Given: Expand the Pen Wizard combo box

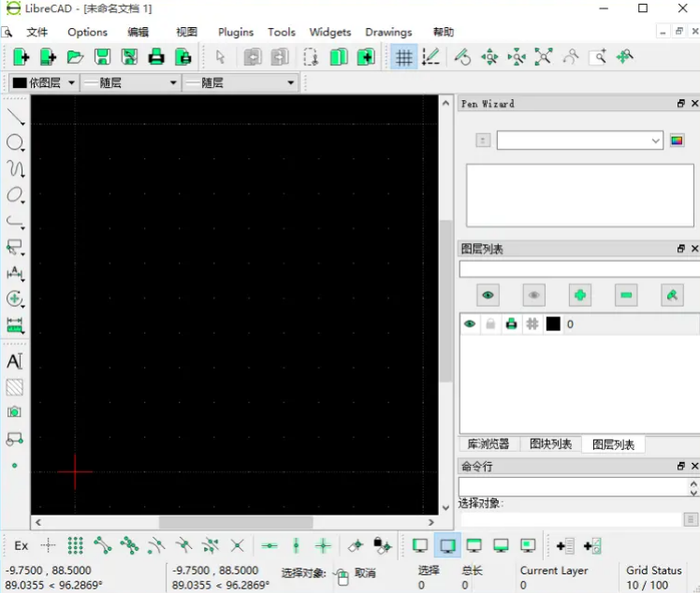Looking at the screenshot, I should [x=580, y=140].
